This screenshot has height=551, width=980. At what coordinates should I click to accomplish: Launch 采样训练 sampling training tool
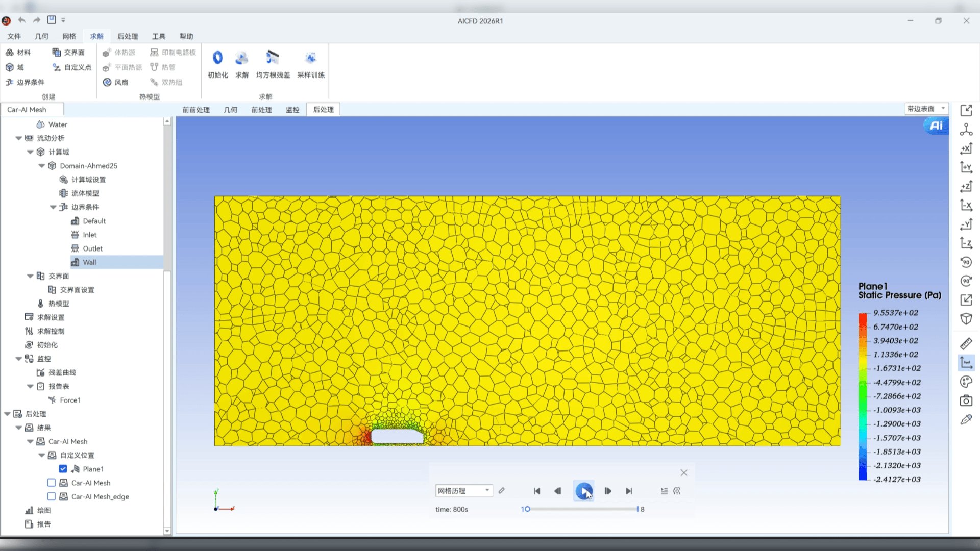(311, 64)
